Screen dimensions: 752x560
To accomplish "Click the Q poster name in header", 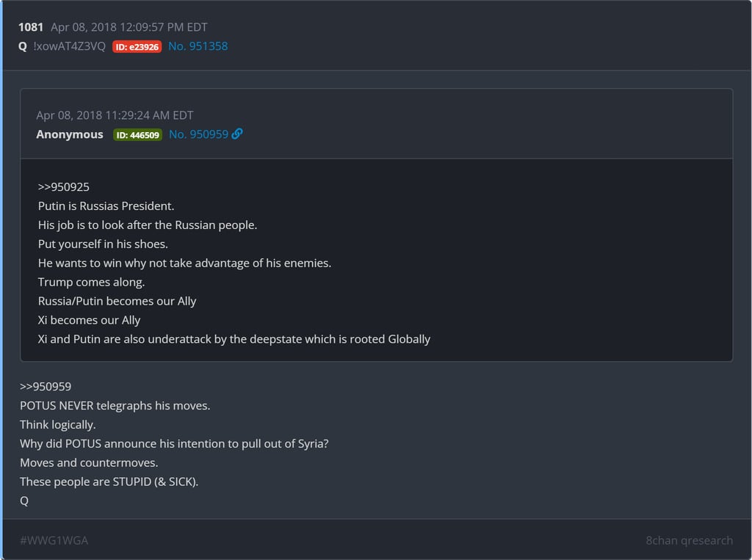I will click(x=23, y=46).
